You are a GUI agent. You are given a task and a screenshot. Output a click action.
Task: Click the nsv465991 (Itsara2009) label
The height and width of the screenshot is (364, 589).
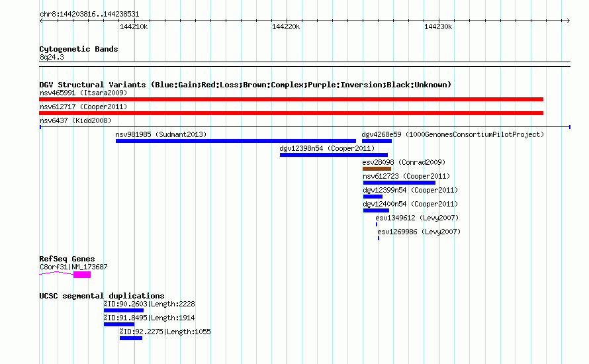coord(83,93)
